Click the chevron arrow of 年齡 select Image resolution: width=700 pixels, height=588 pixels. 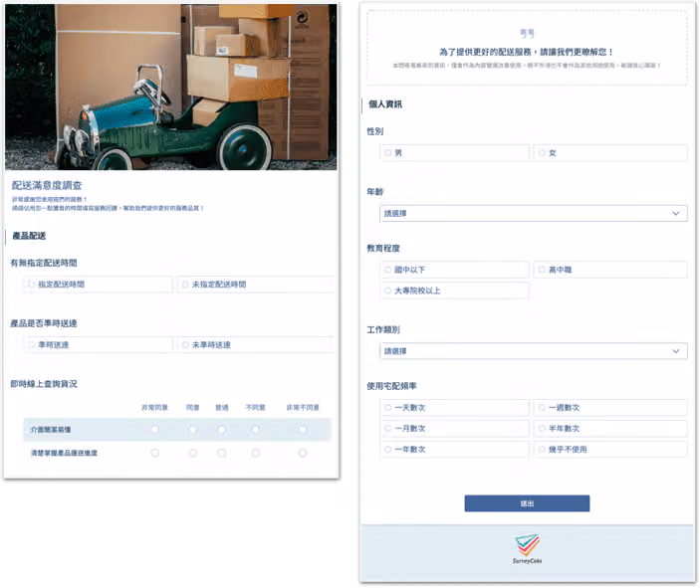[x=676, y=214]
